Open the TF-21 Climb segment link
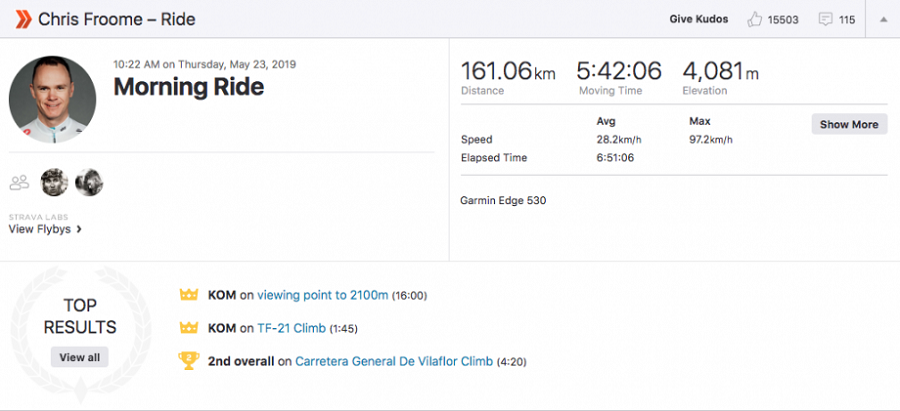 coord(291,328)
